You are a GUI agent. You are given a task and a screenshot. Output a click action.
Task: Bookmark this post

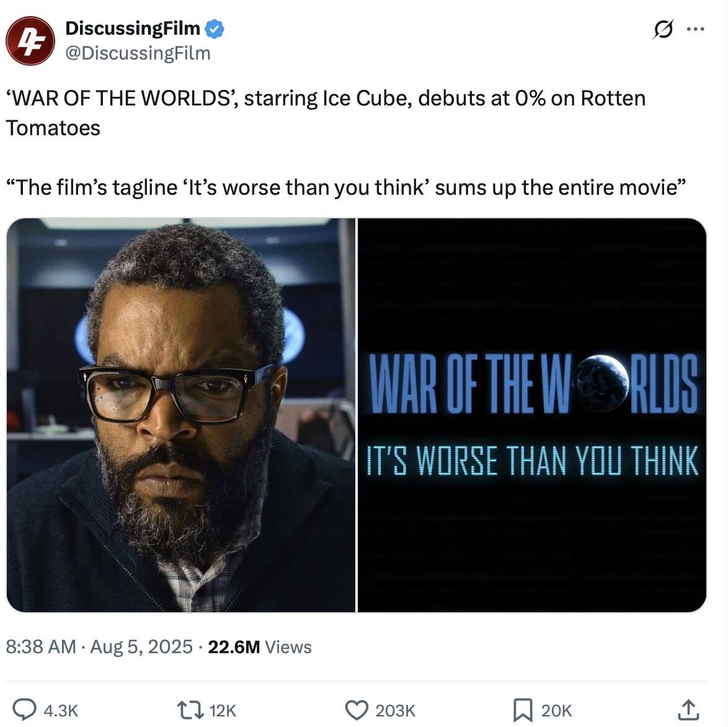point(522,710)
